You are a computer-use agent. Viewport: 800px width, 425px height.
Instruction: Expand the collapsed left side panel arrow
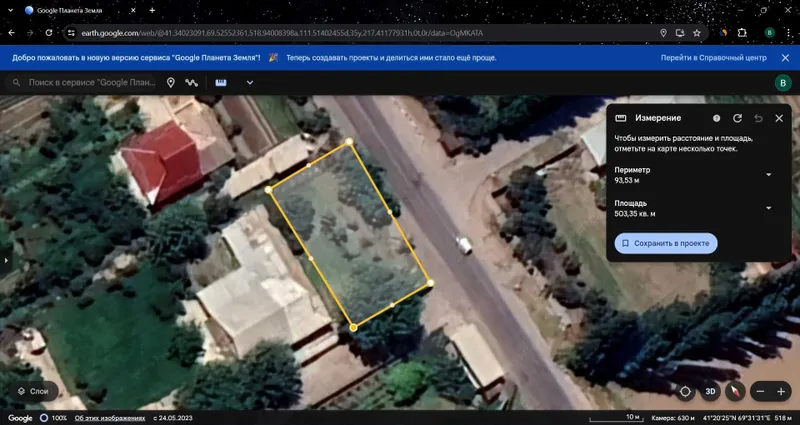pos(5,260)
